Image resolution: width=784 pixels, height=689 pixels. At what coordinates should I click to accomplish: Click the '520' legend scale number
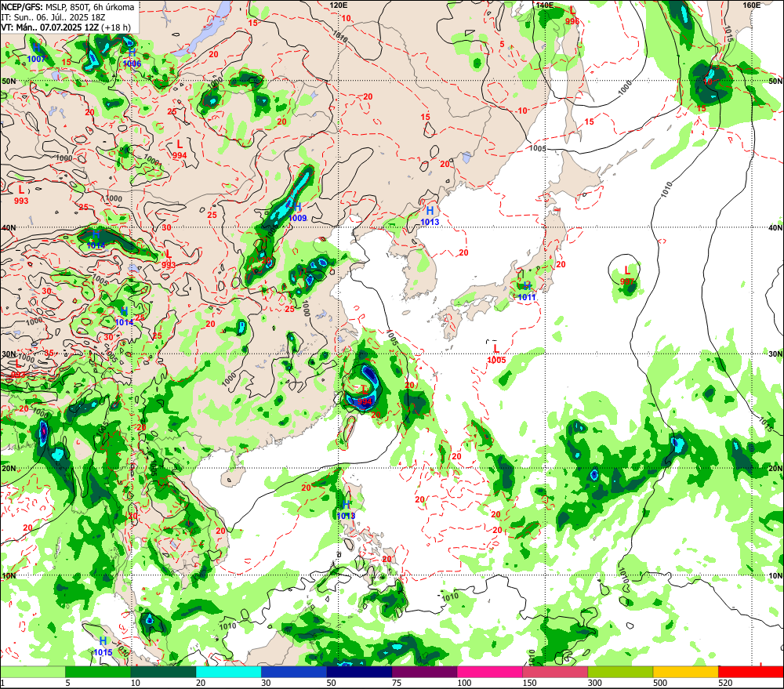click(x=725, y=683)
